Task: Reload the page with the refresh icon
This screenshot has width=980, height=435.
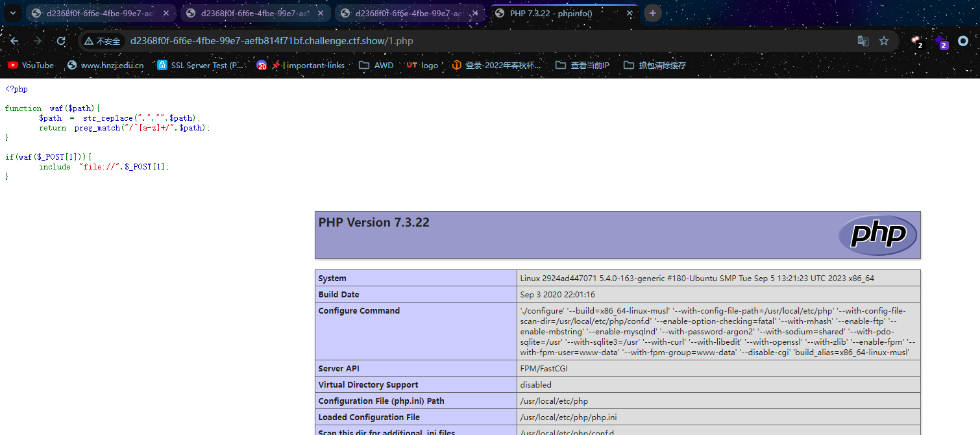Action: 61,41
